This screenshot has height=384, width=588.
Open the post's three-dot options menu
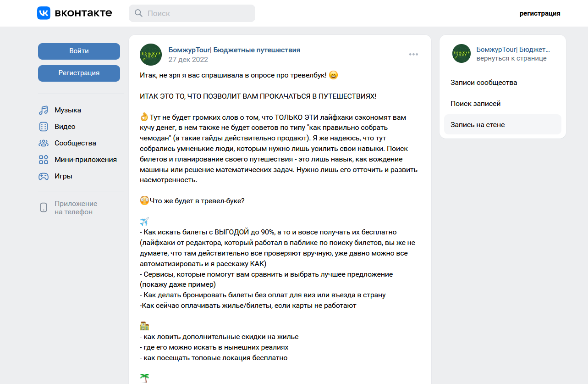tap(413, 55)
